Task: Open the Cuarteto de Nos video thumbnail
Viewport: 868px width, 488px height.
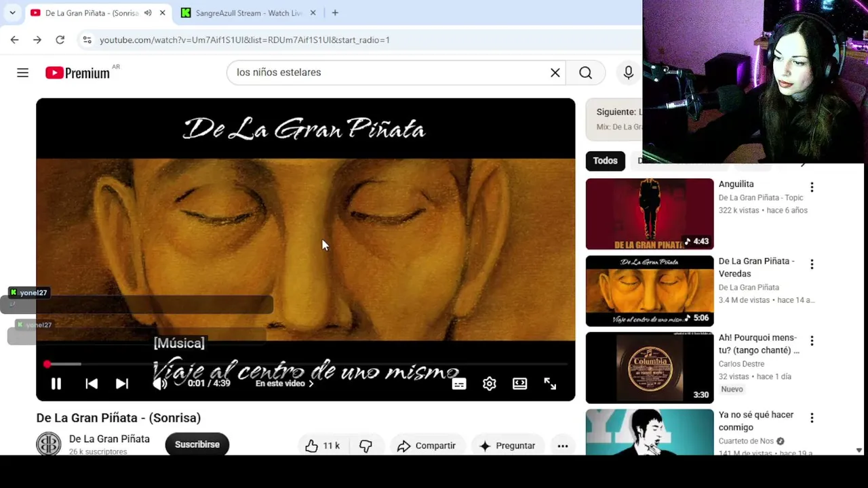Action: click(x=650, y=432)
